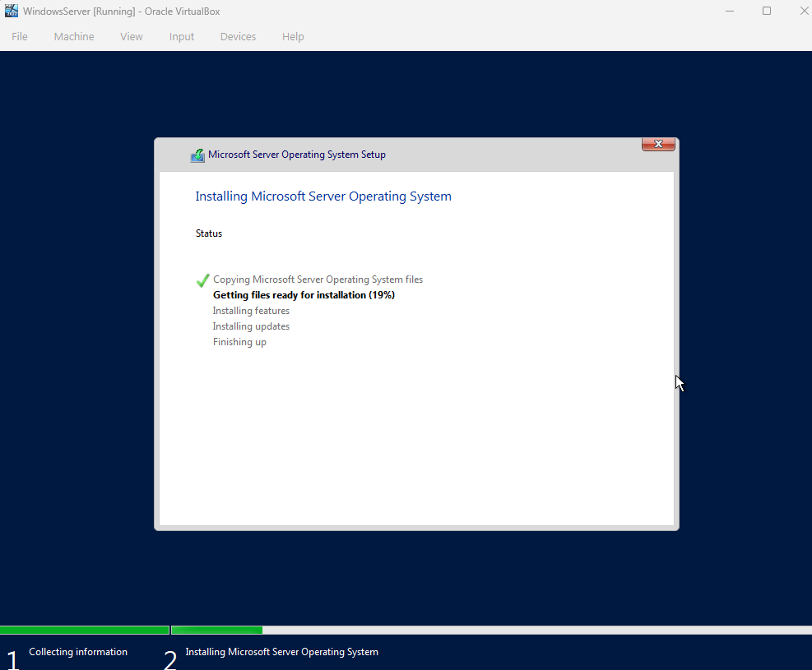The image size is (812, 670).
Task: Open the Input menu
Action: [182, 37]
